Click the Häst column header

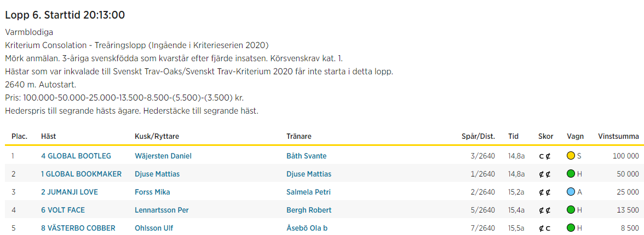[48, 136]
